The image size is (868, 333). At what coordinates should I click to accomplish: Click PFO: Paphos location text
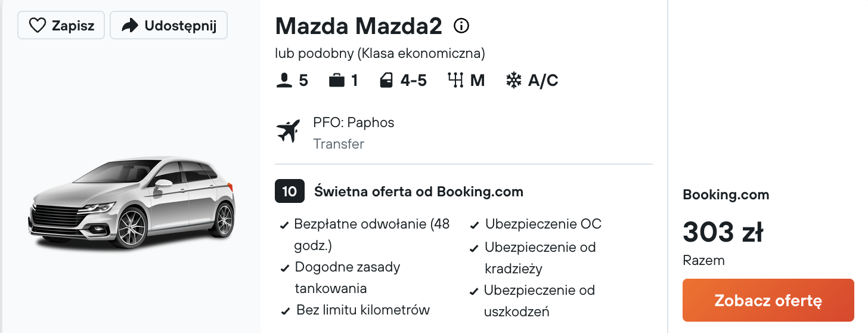pyautogui.click(x=354, y=122)
